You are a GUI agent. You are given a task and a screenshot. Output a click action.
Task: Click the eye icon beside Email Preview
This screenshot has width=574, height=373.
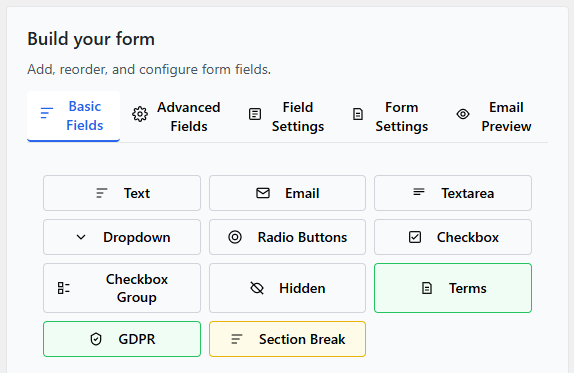pos(463,114)
